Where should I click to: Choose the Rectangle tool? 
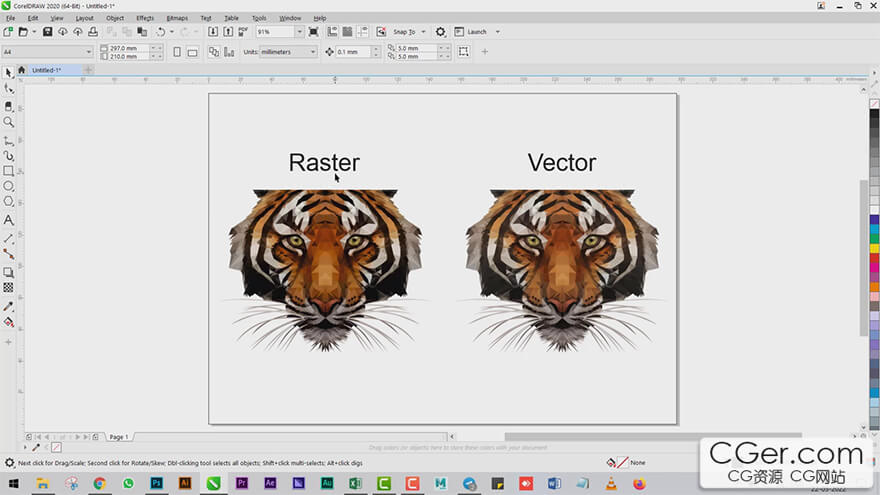(9, 171)
